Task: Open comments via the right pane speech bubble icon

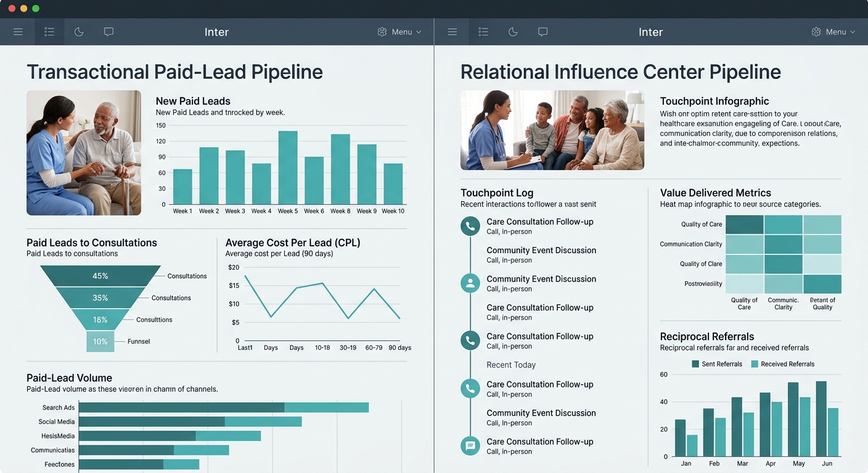Action: click(x=542, y=32)
